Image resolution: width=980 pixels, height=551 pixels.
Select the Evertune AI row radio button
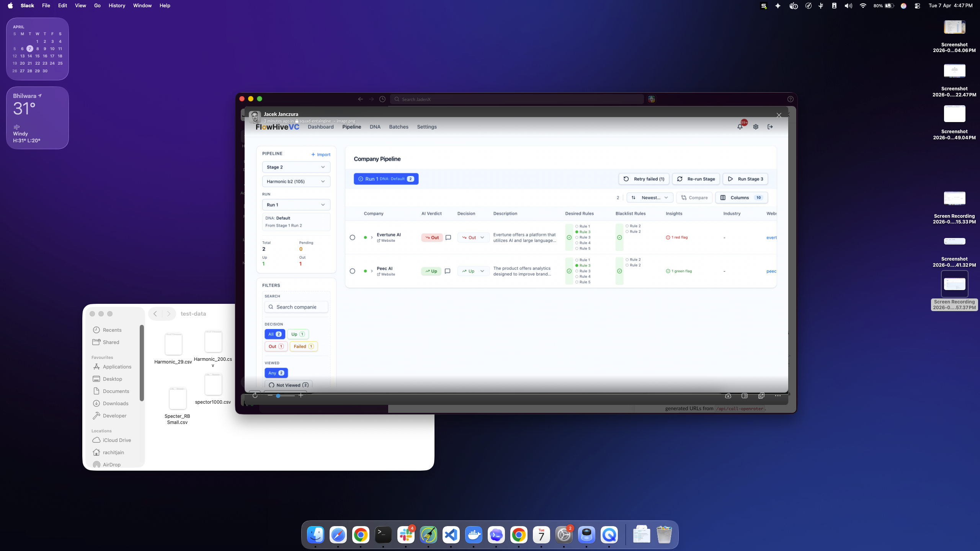click(x=352, y=238)
